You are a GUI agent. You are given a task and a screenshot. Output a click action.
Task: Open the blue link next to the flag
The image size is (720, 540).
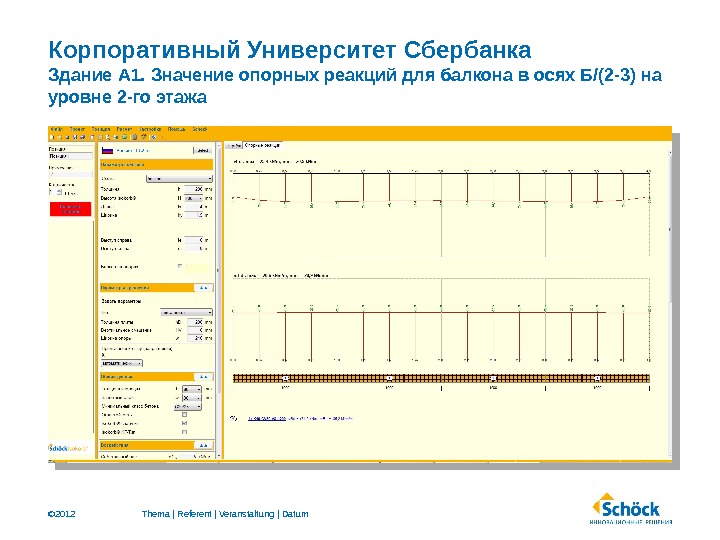click(x=132, y=150)
